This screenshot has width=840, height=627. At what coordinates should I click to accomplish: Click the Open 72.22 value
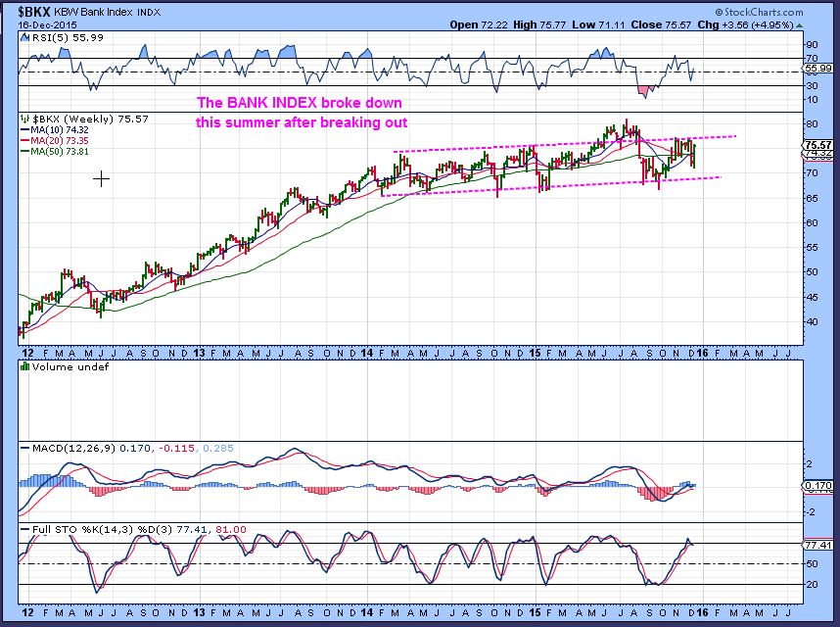pos(479,24)
